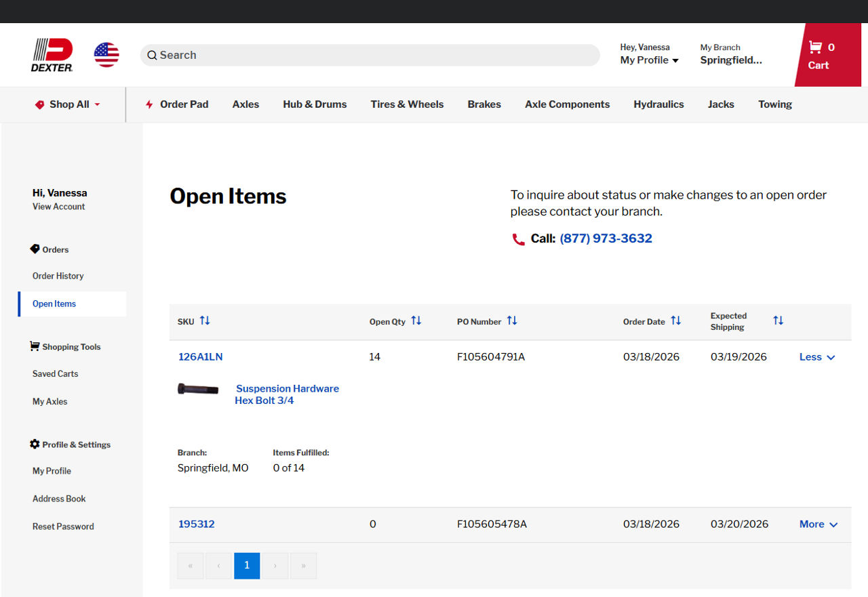Sort table by Expected Shipping arrows

[x=778, y=321]
